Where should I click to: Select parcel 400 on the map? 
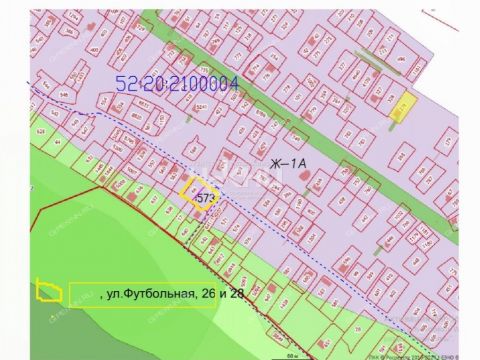pos(94,51)
